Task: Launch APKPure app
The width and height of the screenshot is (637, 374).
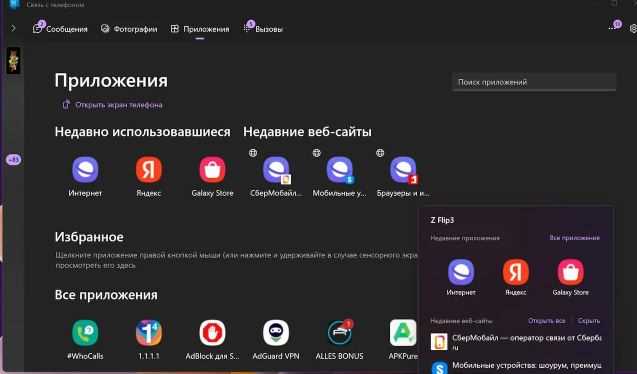Action: (x=403, y=340)
